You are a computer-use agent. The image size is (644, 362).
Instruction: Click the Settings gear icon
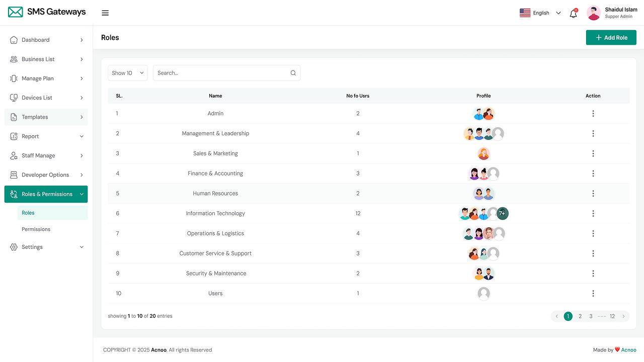14,247
